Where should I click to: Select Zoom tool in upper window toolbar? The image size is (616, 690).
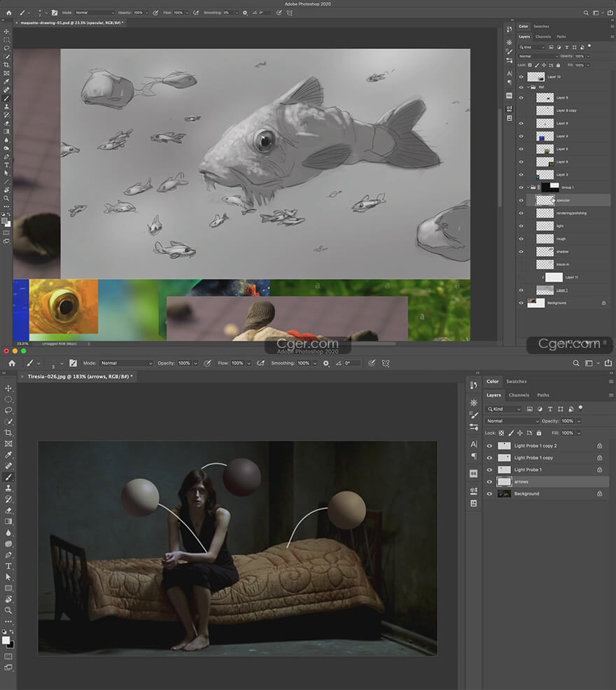tap(6, 198)
